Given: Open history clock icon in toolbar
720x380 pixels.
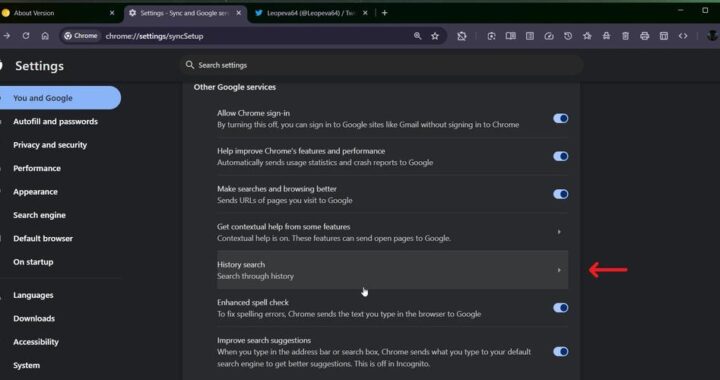Looking at the screenshot, I should (x=568, y=36).
